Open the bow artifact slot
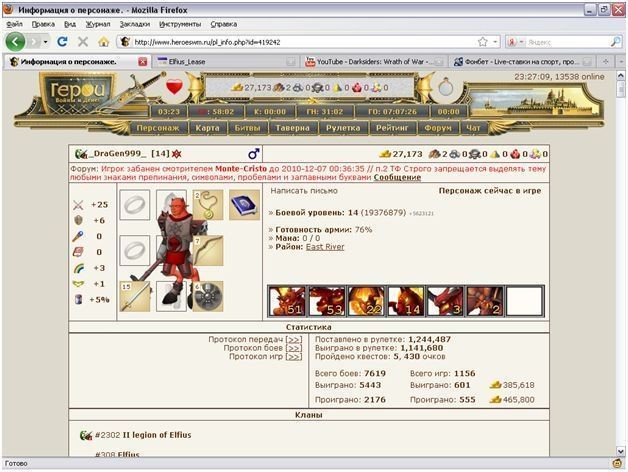The width and height of the screenshot is (628, 472). point(208,251)
